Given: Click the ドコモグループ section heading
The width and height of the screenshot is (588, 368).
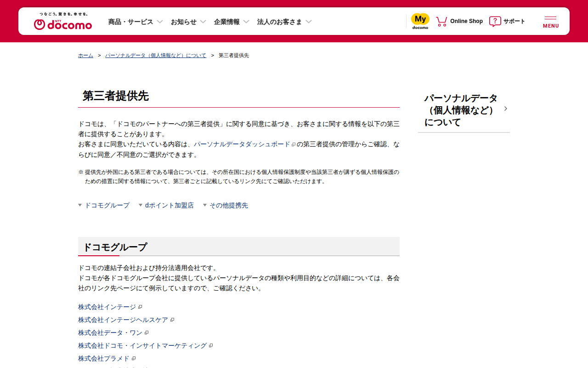Looking at the screenshot, I should coord(115,247).
